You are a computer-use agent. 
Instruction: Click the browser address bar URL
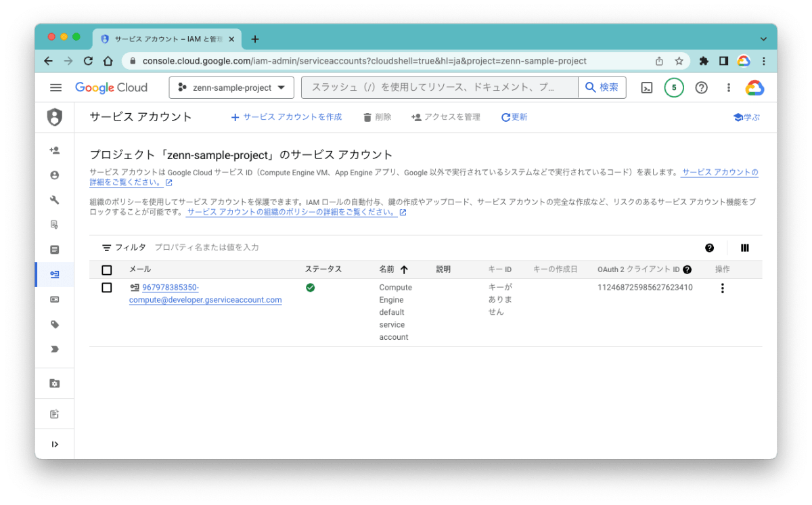tap(364, 61)
